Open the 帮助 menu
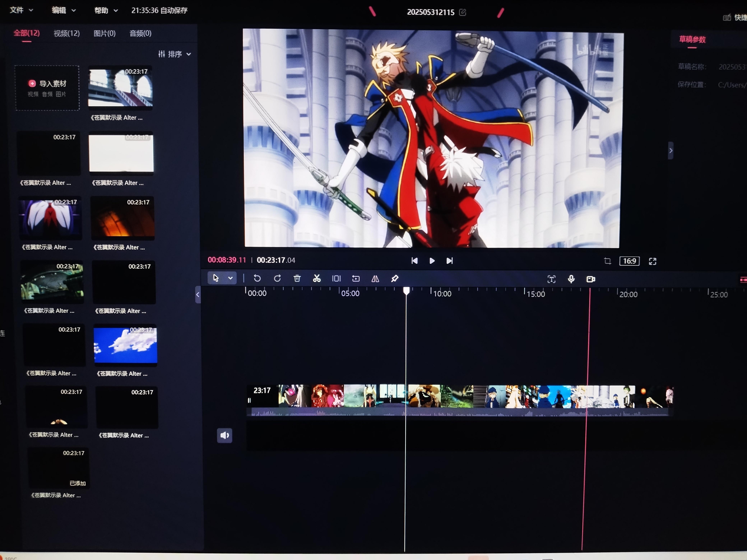747x560 pixels. tap(106, 10)
